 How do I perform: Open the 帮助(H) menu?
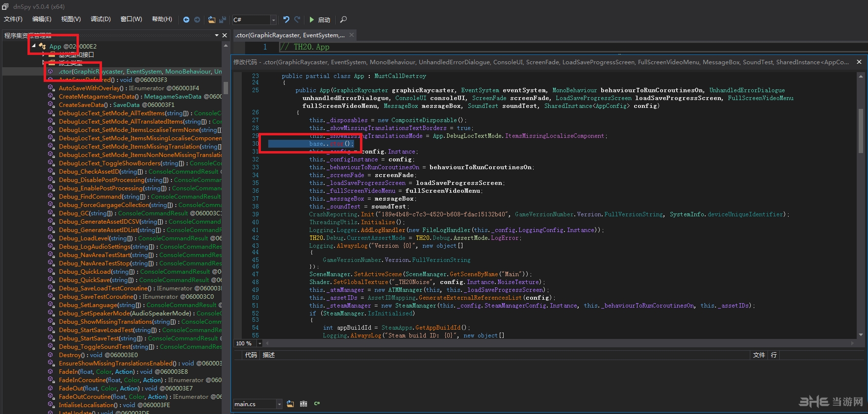[x=162, y=19]
